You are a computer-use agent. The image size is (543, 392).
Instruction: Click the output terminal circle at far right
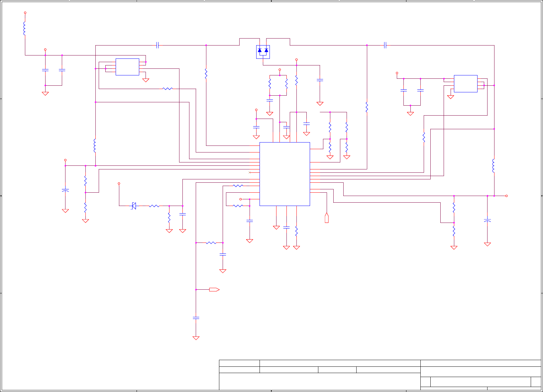tap(506, 196)
